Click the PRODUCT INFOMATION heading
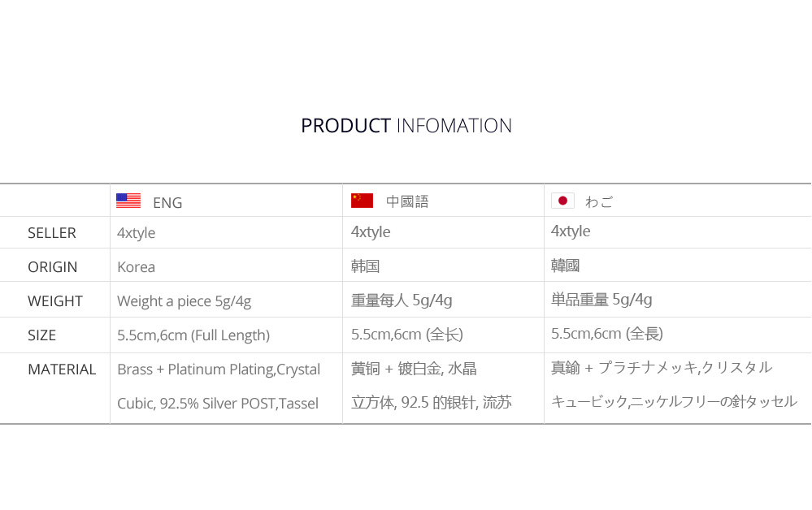This screenshot has height=510, width=812. pos(406,126)
